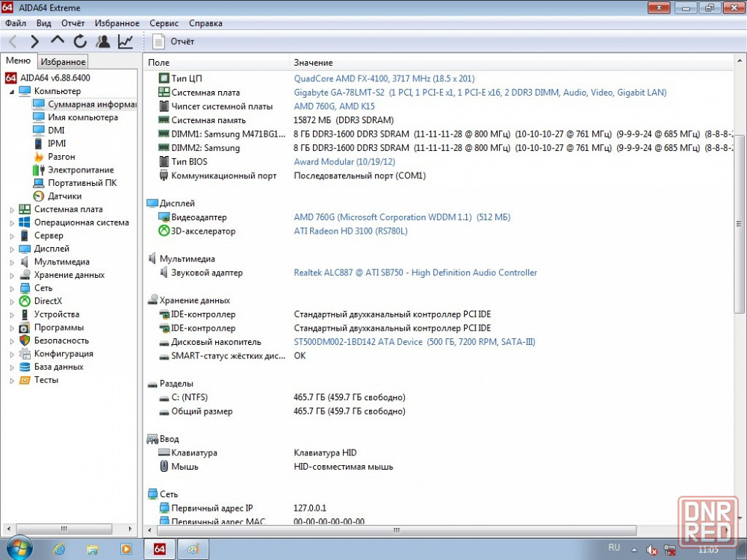Expand the Хранение данных tree node
Viewport: 747px width, 560px height.
12,276
